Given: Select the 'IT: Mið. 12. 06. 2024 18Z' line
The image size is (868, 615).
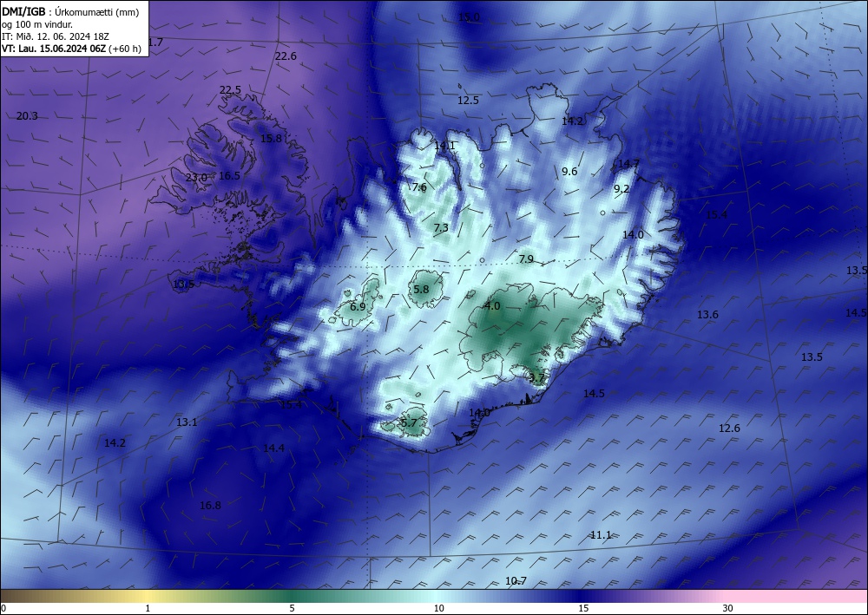Looking at the screenshot, I should tap(56, 36).
